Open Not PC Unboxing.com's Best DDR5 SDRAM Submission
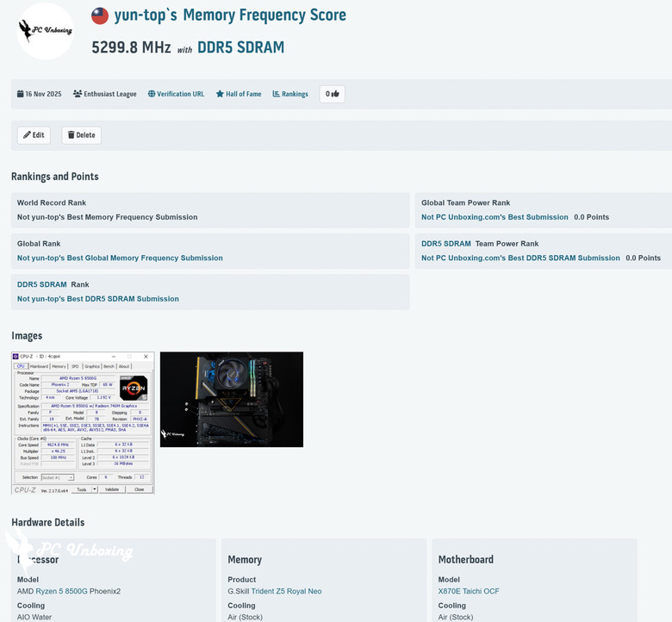The height and width of the screenshot is (622, 672). [x=520, y=258]
